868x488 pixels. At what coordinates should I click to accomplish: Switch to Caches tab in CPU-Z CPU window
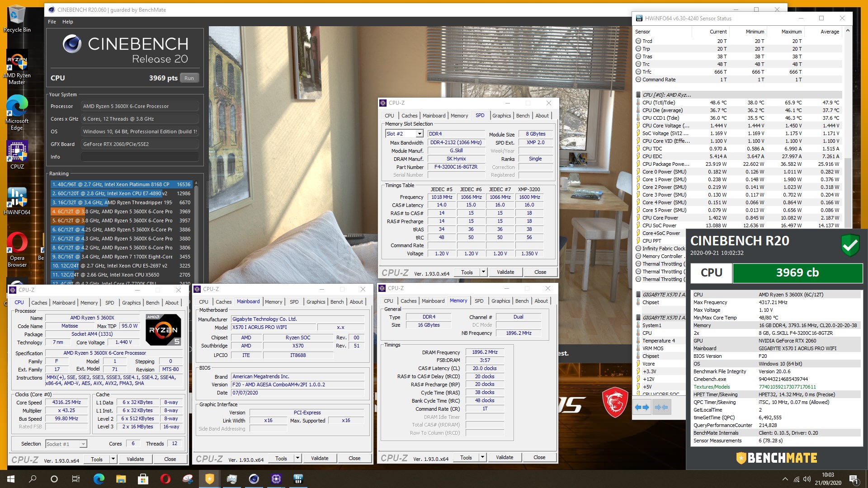[x=39, y=303]
